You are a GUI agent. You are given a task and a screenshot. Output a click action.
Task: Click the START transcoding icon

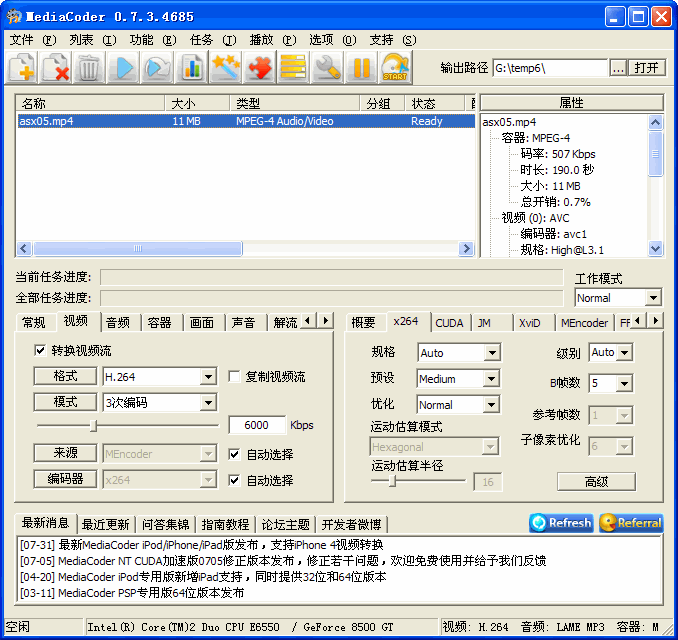click(x=395, y=67)
